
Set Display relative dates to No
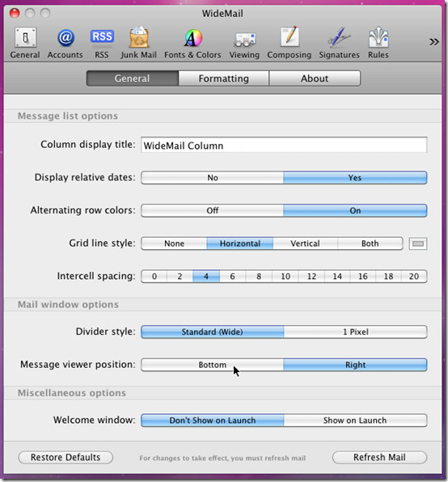tap(213, 178)
